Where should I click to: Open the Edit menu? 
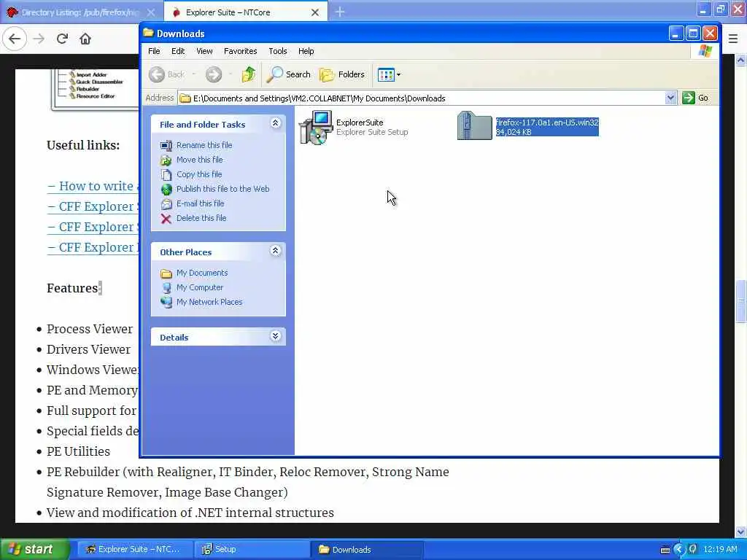[178, 51]
